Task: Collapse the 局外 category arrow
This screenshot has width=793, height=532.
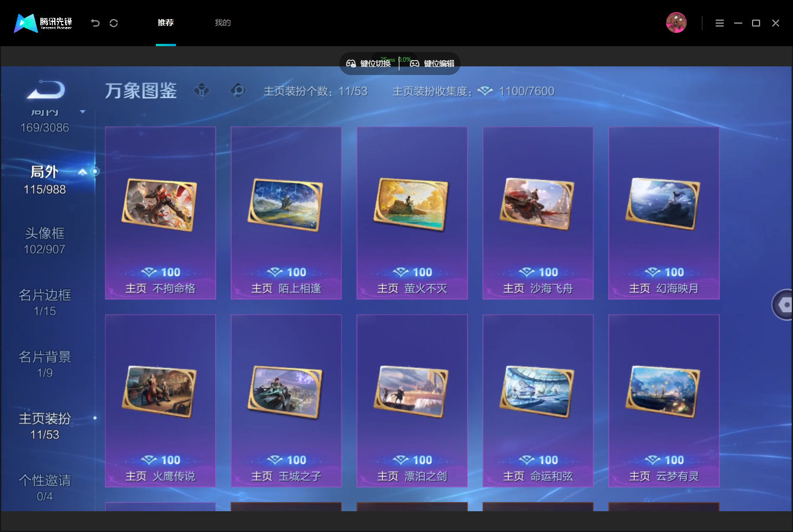Action: pos(83,172)
